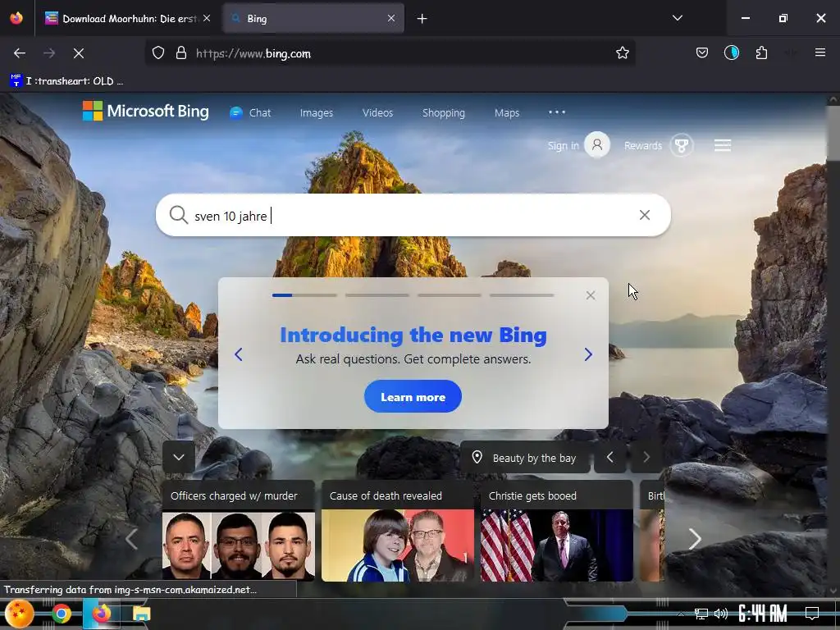
Task: Advance the news carousel to the right
Action: coord(694,539)
